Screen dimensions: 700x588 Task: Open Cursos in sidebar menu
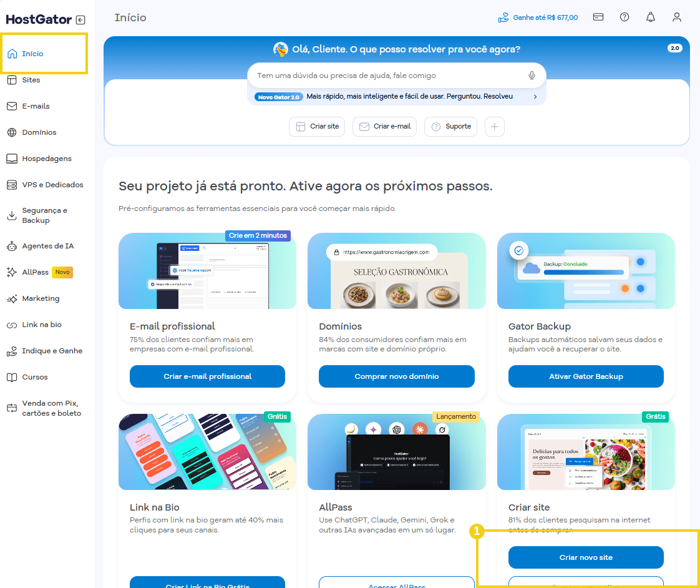pyautogui.click(x=35, y=377)
